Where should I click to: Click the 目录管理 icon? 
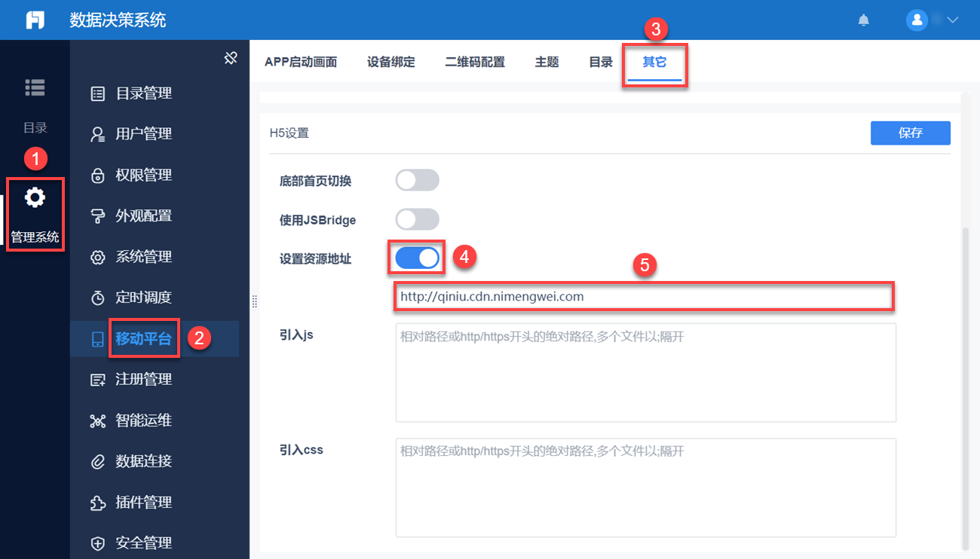pyautogui.click(x=98, y=93)
